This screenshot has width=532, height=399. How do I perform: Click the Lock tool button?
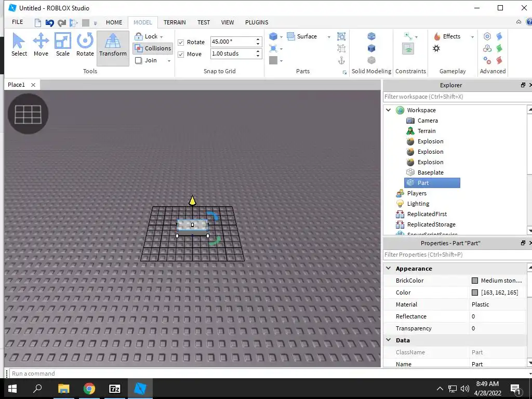click(x=146, y=36)
